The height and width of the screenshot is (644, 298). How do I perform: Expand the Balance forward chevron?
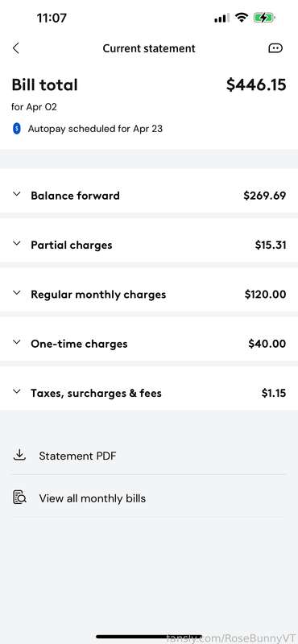tap(16, 194)
